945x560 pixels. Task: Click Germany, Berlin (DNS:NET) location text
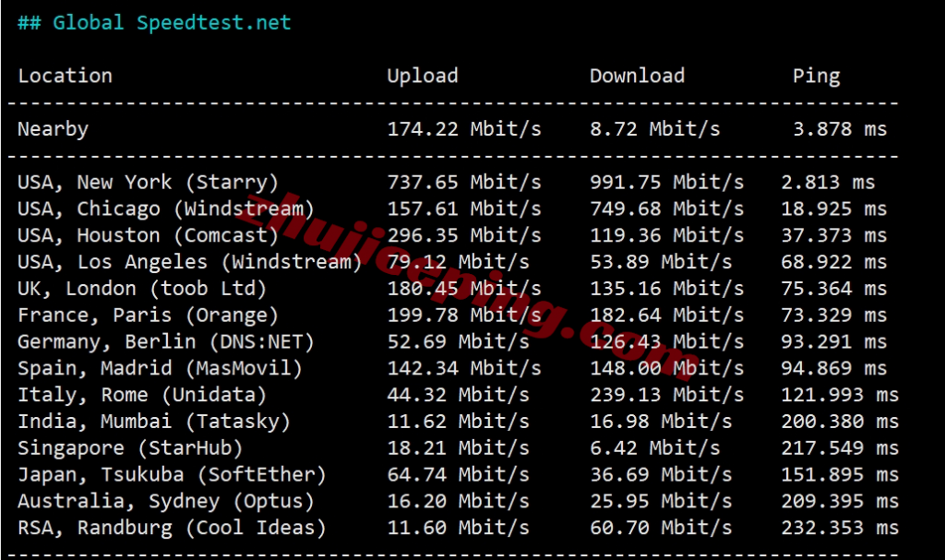pos(166,342)
